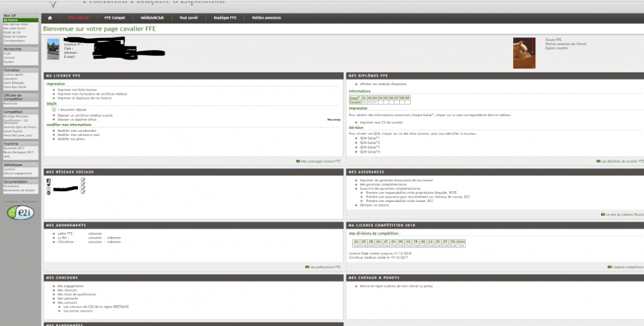The image size is (644, 326).
Task: Click Mon palmarès link
Action: (68, 299)
